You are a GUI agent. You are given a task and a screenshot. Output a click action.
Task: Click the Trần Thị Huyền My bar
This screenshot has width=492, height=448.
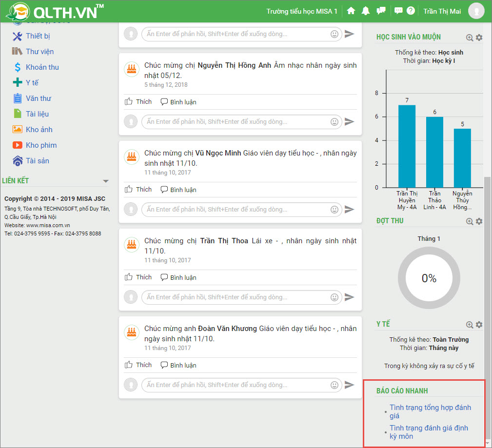tap(407, 146)
